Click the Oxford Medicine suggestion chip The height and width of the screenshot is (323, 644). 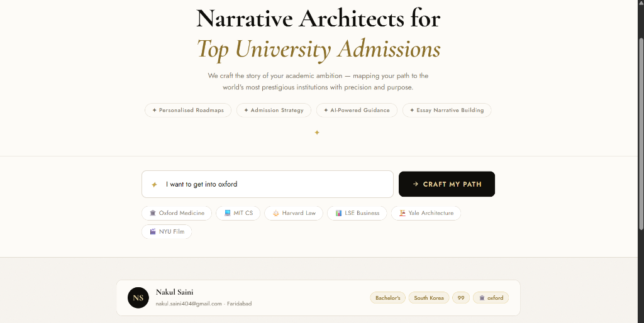point(177,213)
